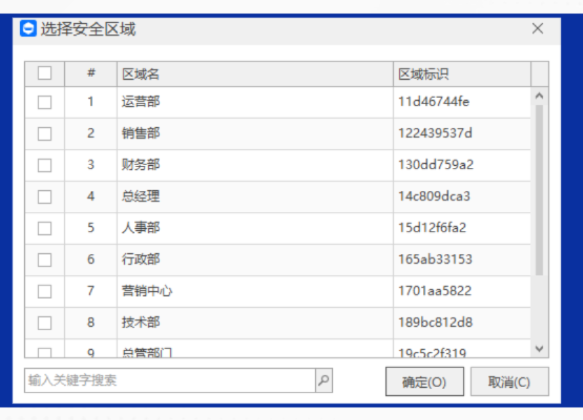Click the scrollbar down arrow
This screenshot has height=420, width=583.
(x=539, y=349)
